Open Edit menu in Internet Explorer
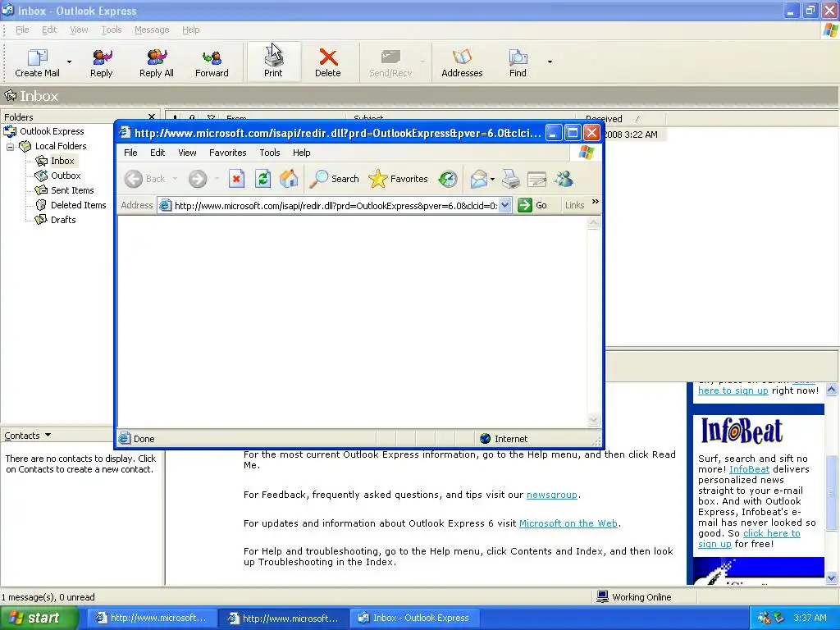Screen dimensions: 840x630 [x=157, y=153]
